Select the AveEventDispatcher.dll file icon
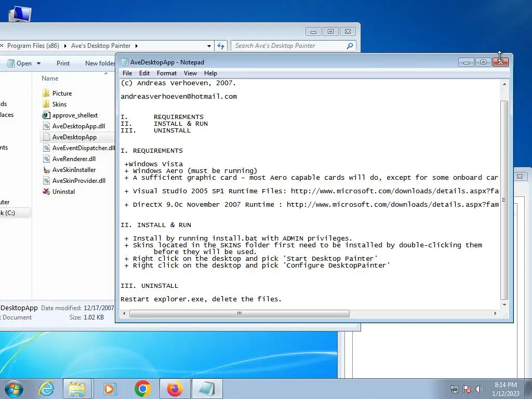The image size is (532, 399). point(46,148)
